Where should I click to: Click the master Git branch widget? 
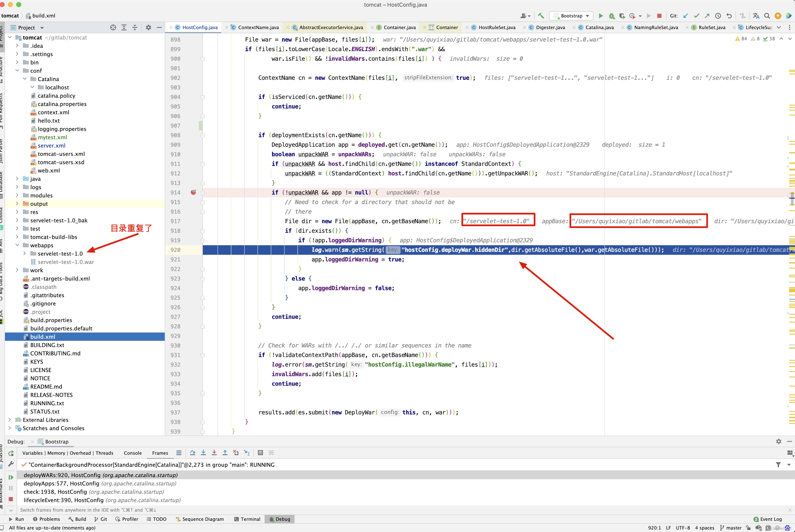731,528
